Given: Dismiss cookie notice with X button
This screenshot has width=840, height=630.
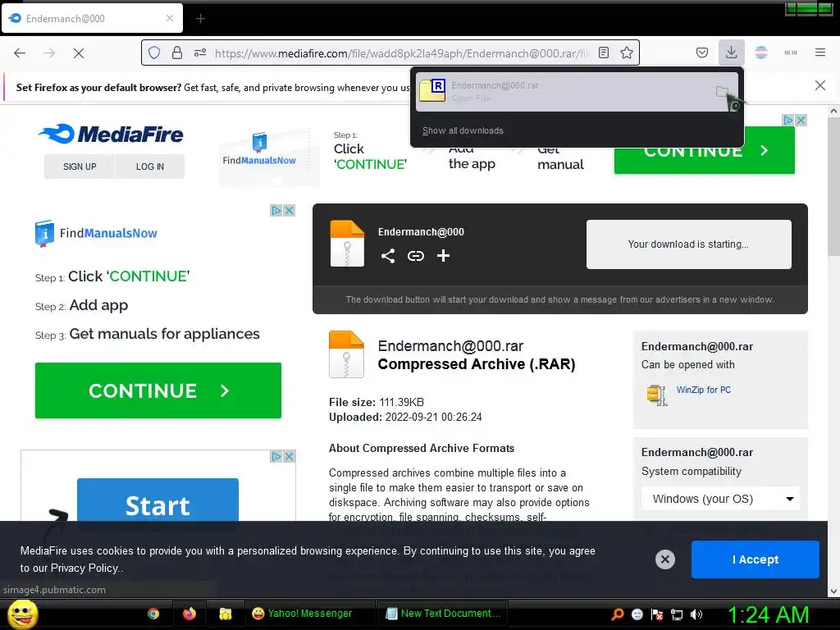Looking at the screenshot, I should point(664,559).
